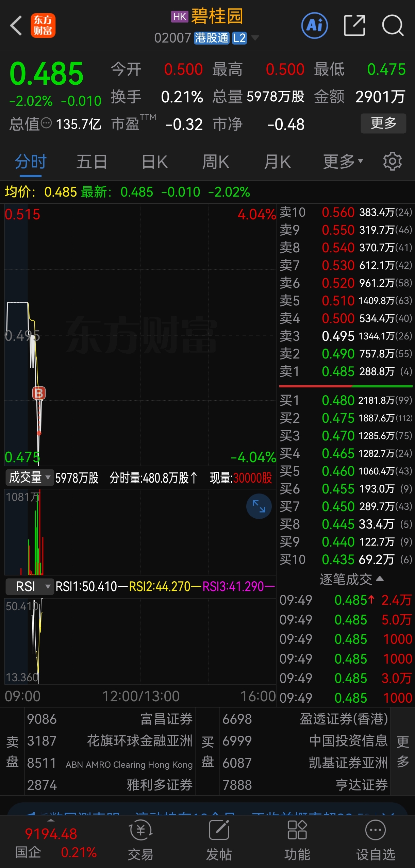Tap sell broker 2874 雅利多证券
This screenshot has width=415, height=868.
(x=110, y=785)
